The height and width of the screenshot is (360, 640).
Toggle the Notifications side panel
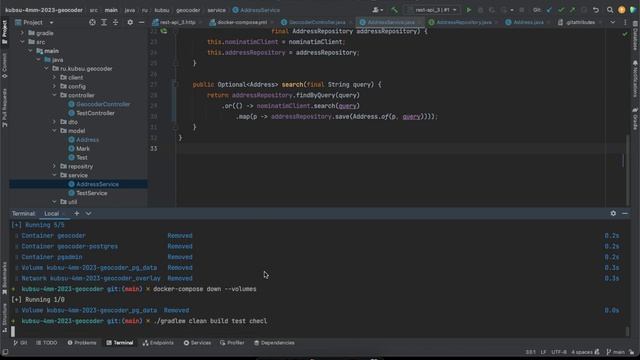coord(636,78)
